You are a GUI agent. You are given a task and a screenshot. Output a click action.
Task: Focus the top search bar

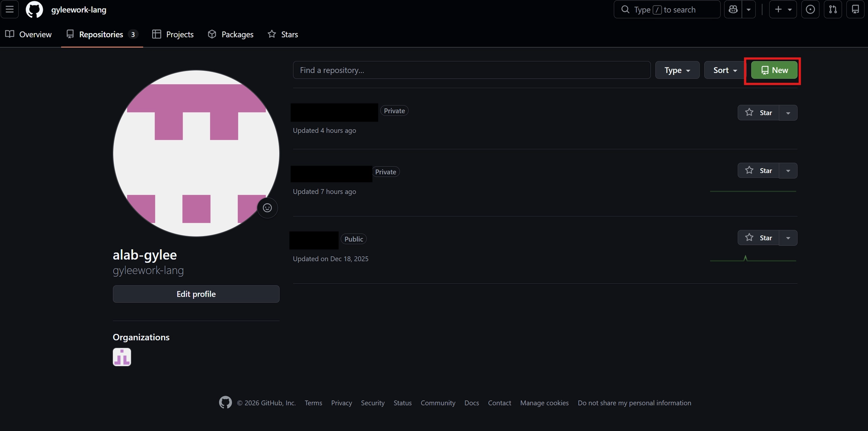click(667, 9)
